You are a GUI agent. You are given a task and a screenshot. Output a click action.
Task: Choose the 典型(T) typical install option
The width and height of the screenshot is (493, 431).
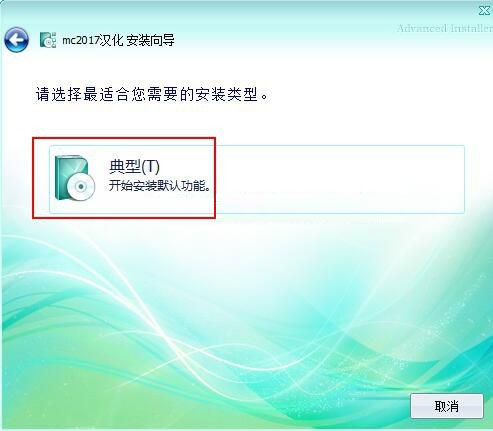pyautogui.click(x=257, y=179)
